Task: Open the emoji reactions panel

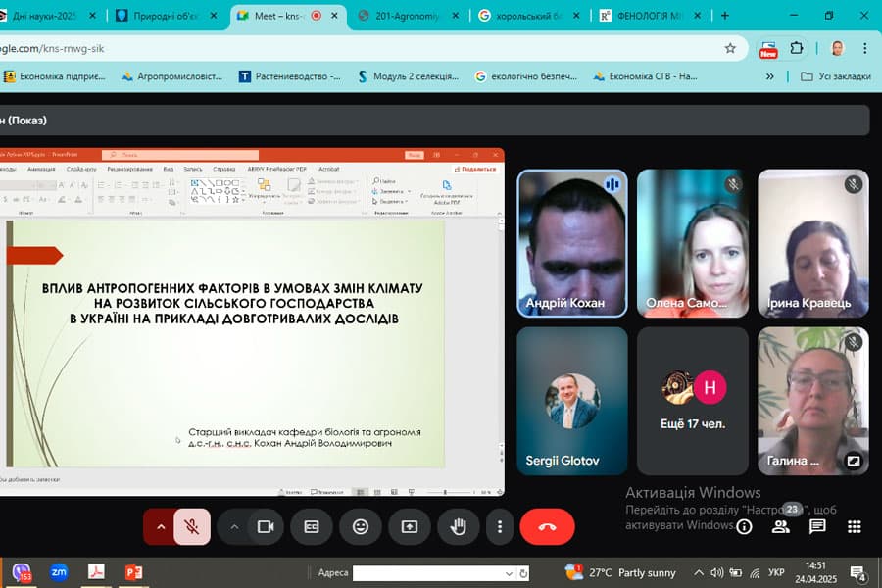Action: tap(361, 526)
